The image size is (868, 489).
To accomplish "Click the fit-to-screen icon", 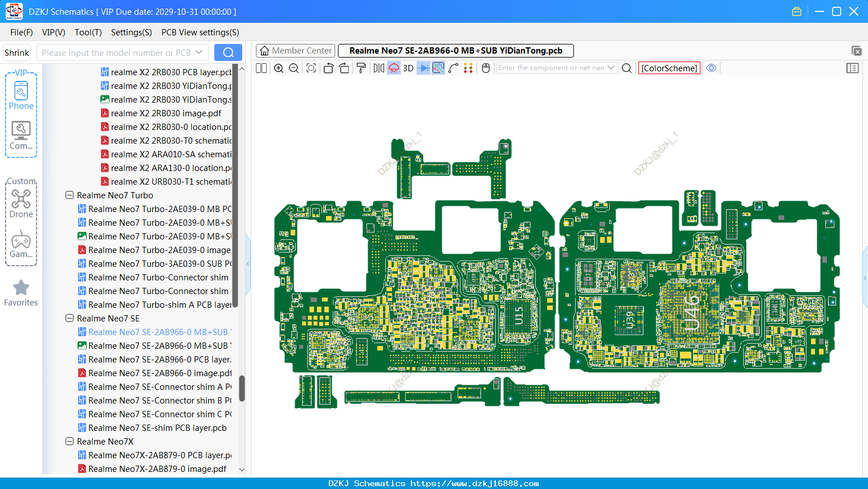I will [x=311, y=68].
